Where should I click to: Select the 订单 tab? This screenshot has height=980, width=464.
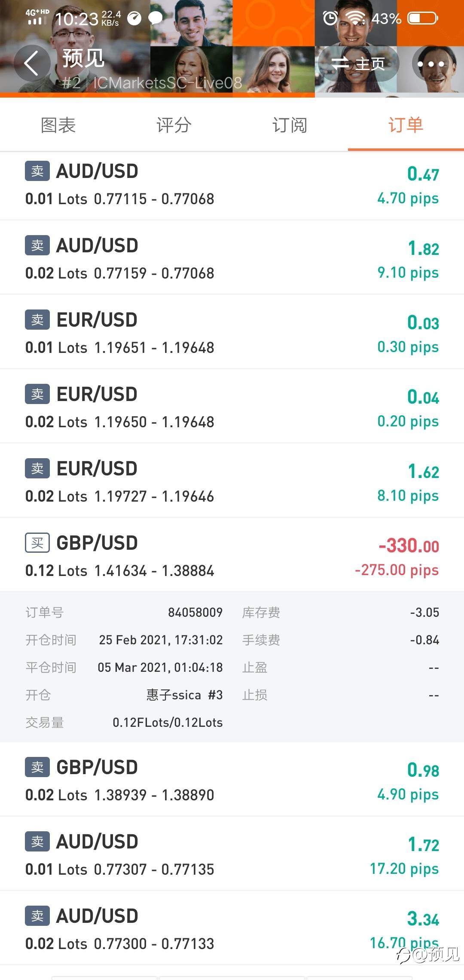click(x=406, y=125)
